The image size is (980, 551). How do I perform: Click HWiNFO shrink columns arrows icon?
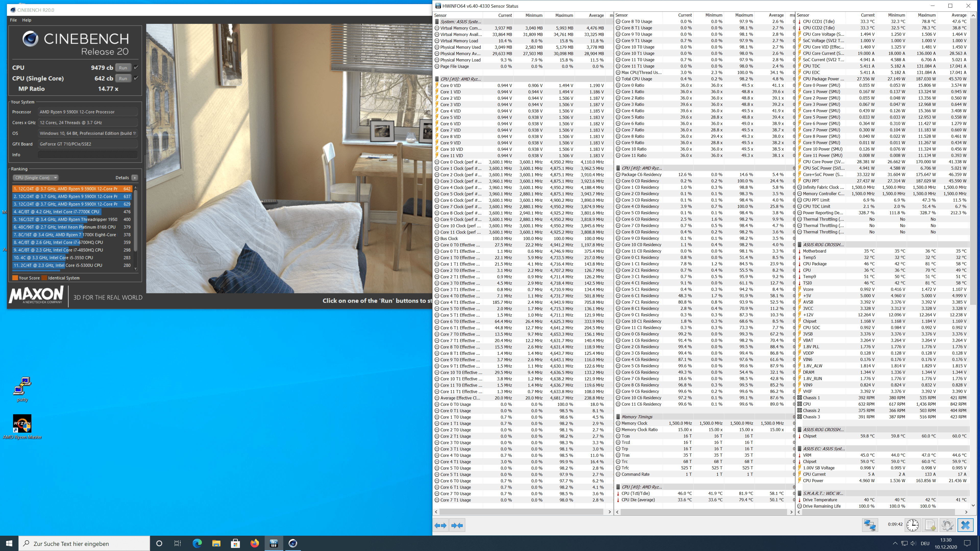pyautogui.click(x=457, y=525)
